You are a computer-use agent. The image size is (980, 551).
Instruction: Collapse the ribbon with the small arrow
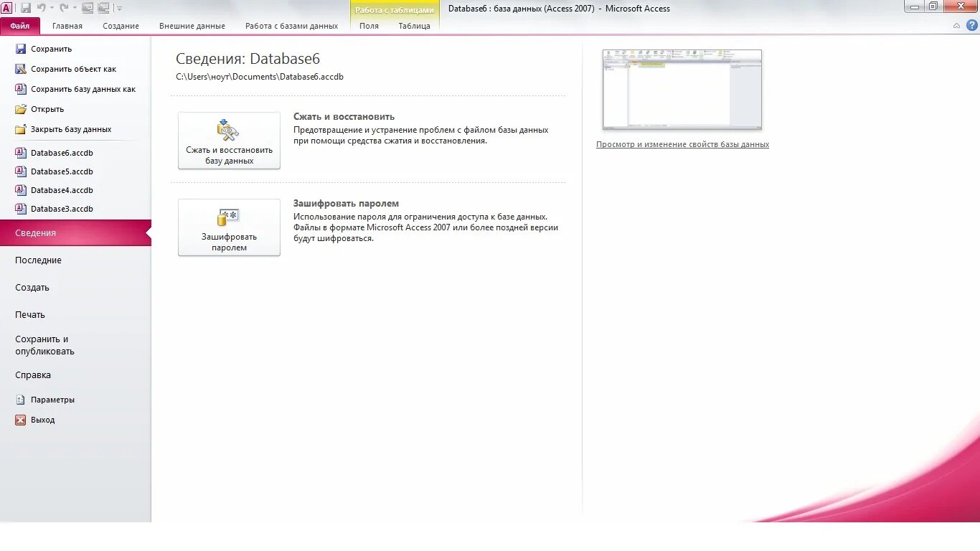click(956, 26)
